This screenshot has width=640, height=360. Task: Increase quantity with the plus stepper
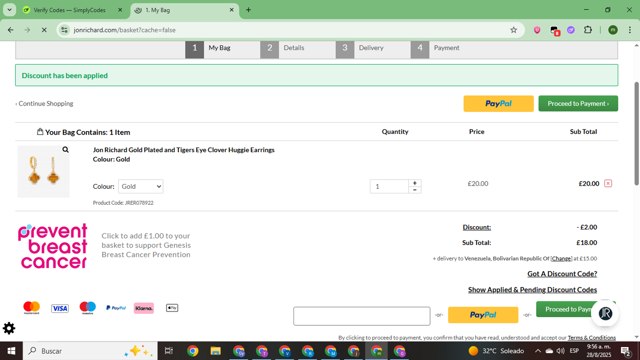coord(415,183)
